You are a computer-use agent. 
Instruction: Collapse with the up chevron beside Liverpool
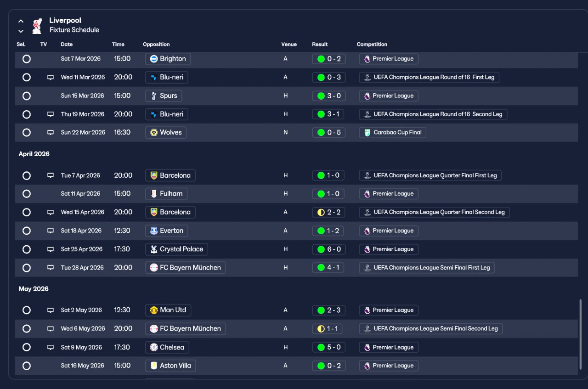coord(21,21)
